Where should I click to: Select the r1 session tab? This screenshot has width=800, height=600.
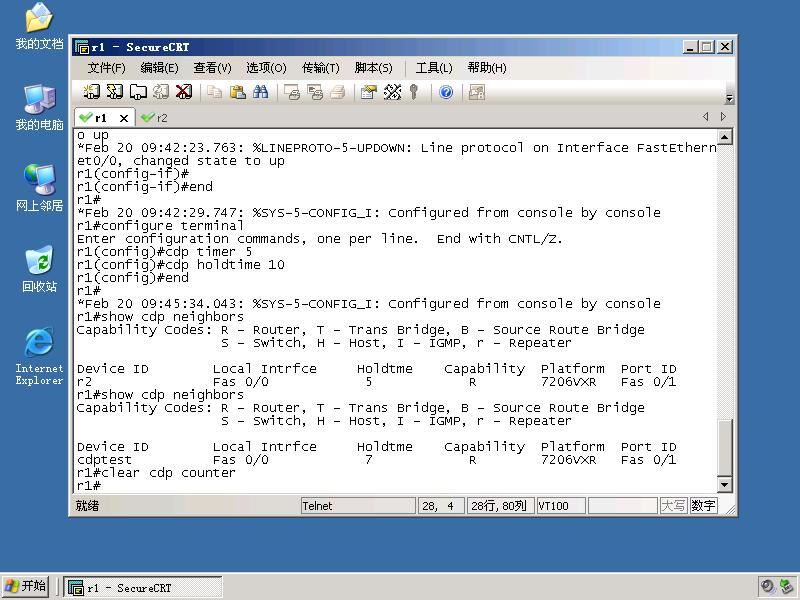point(101,118)
